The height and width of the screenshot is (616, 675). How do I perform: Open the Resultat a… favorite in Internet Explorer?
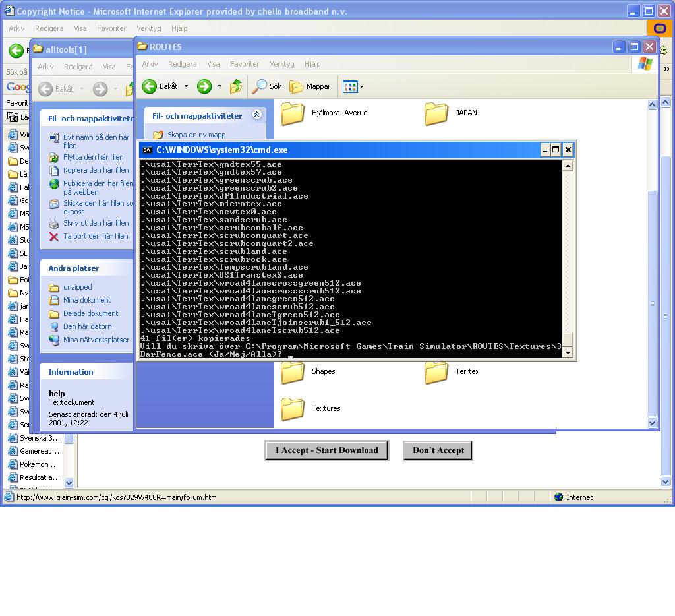pyautogui.click(x=34, y=477)
